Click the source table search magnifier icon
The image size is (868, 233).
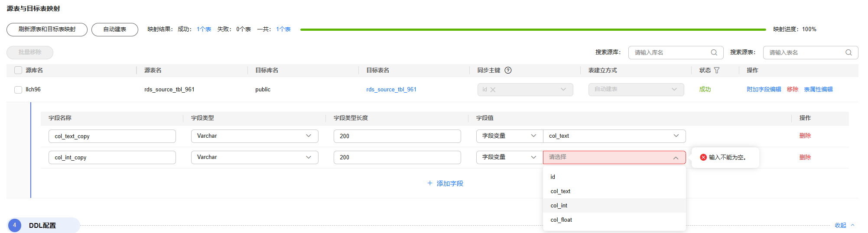click(x=848, y=52)
